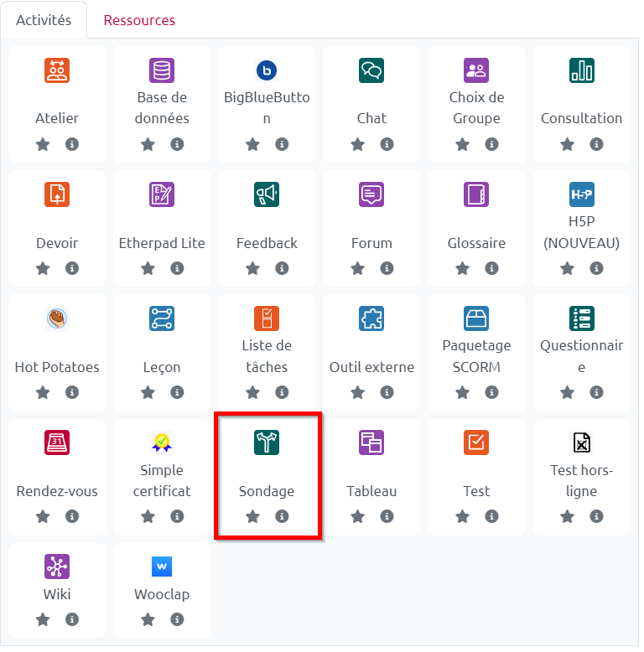Image resolution: width=644 pixels, height=652 pixels.
Task: Show info for the Feedback activity
Action: [x=282, y=268]
